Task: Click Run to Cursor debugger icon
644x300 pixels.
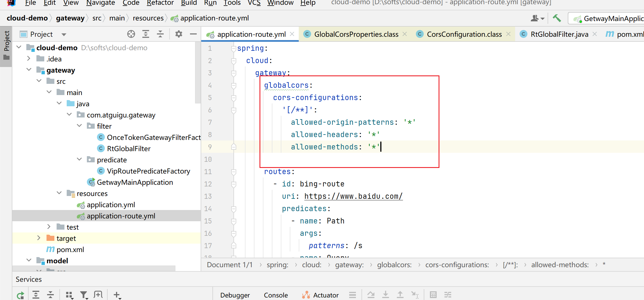Action: point(415,295)
